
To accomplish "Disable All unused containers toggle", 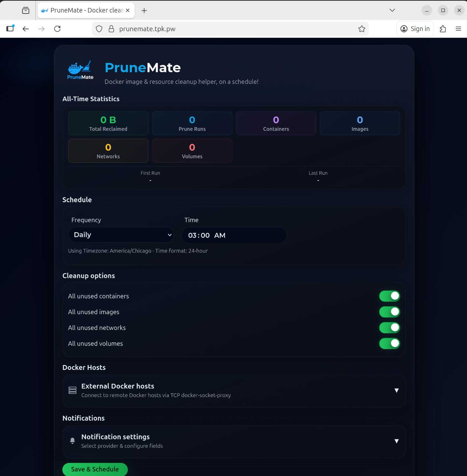I will click(x=389, y=296).
